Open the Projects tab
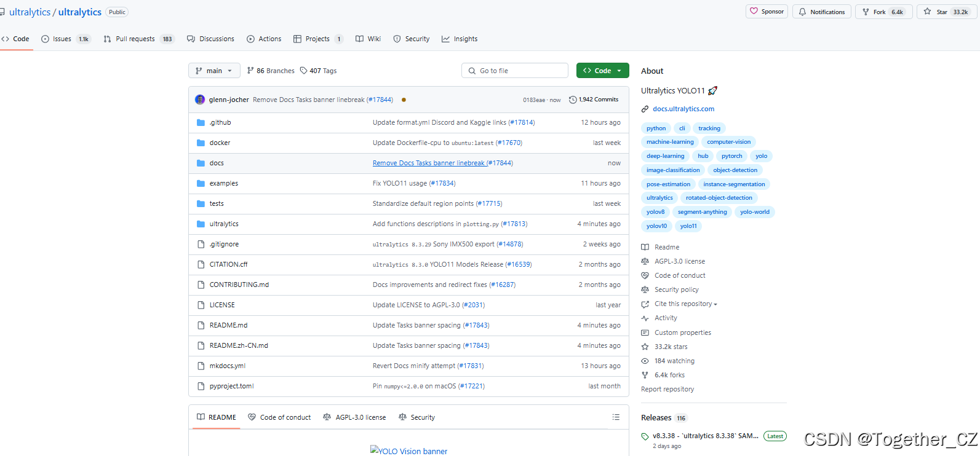980x456 pixels. coord(318,39)
